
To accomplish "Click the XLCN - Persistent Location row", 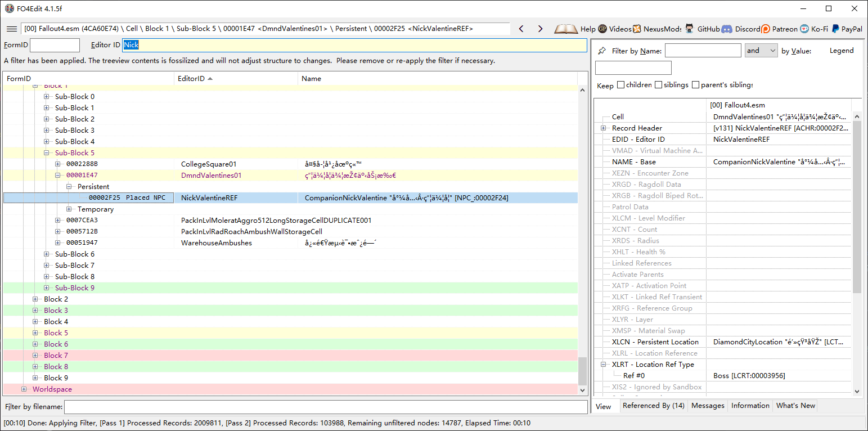I will [x=722, y=342].
